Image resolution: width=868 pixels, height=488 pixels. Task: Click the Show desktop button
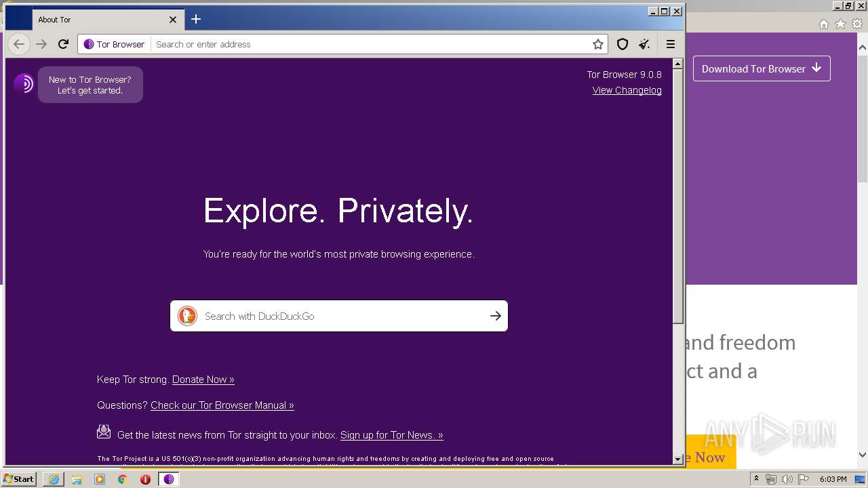[x=860, y=479]
